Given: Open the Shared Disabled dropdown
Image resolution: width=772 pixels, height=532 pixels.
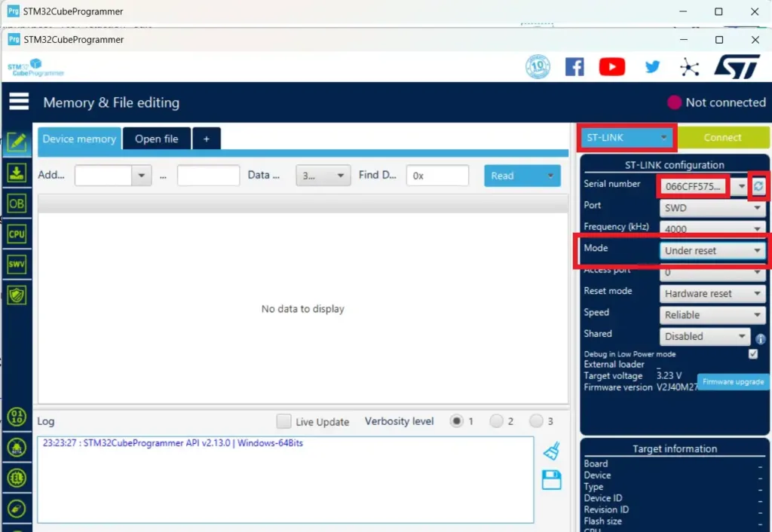Looking at the screenshot, I should pos(705,336).
